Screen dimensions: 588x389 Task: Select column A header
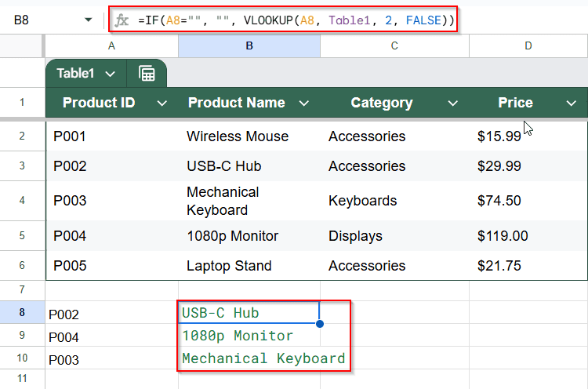112,45
